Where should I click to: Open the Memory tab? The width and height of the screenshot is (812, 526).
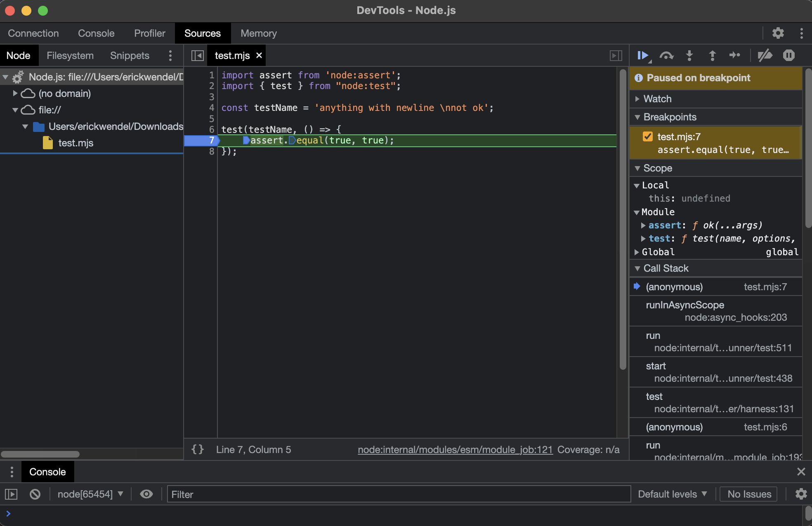coord(259,33)
